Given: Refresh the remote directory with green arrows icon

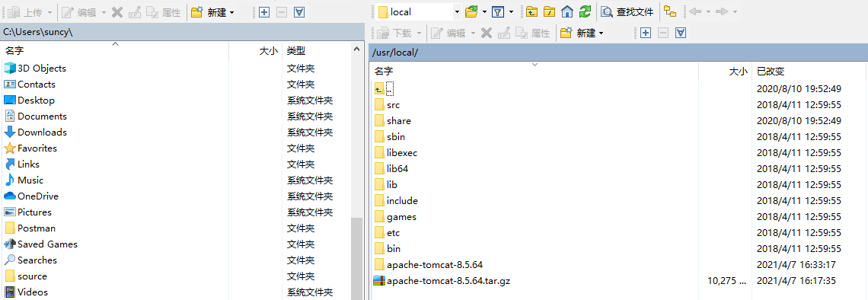Looking at the screenshot, I should coord(585,11).
